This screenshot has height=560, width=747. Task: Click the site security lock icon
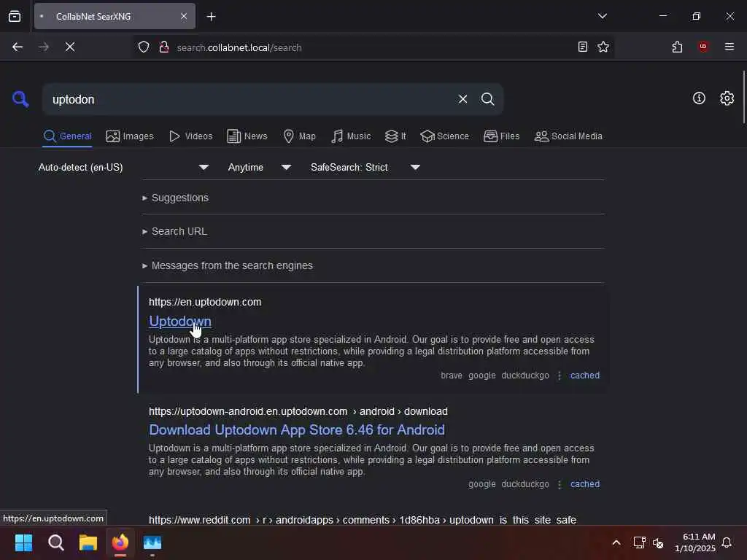(164, 47)
